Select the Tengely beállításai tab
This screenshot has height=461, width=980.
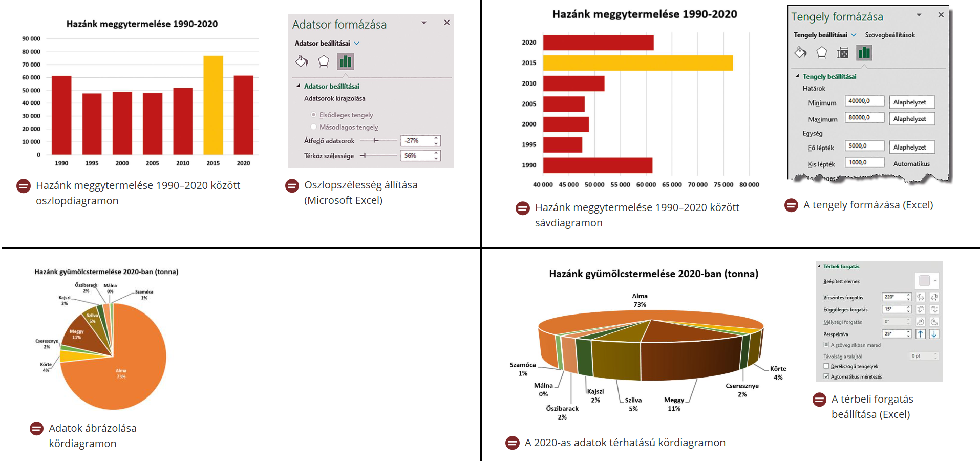[820, 35]
